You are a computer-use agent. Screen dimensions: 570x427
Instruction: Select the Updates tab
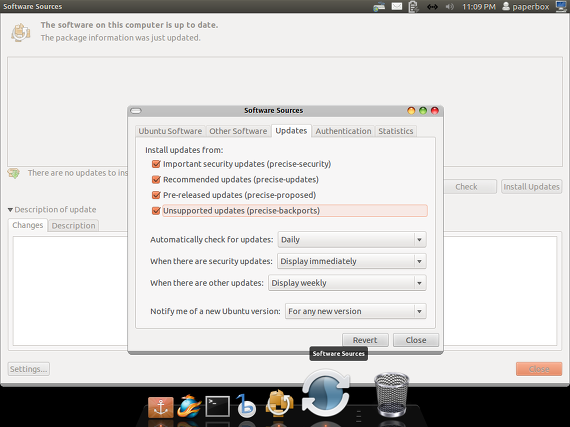click(x=291, y=131)
